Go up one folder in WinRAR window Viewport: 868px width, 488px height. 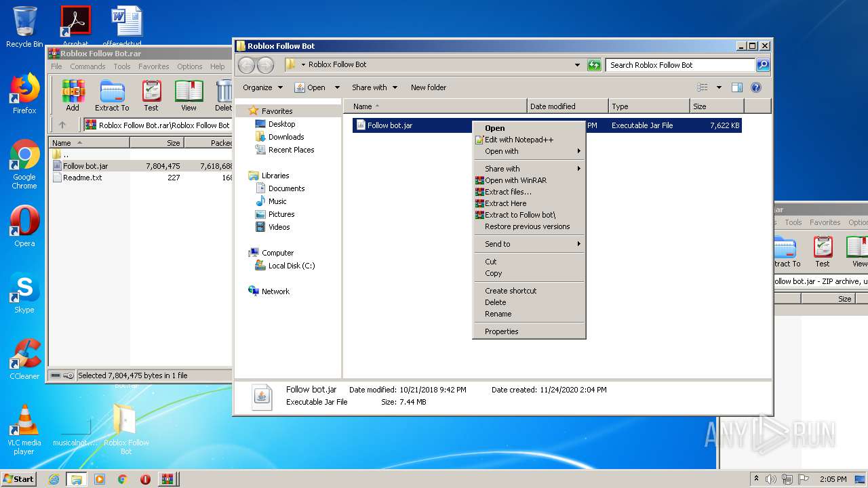[62, 125]
